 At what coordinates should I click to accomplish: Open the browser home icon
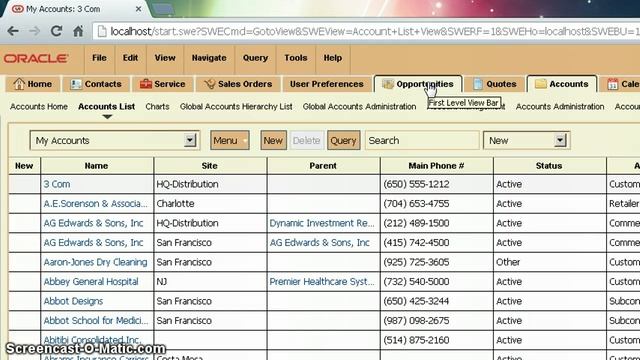pos(78,31)
